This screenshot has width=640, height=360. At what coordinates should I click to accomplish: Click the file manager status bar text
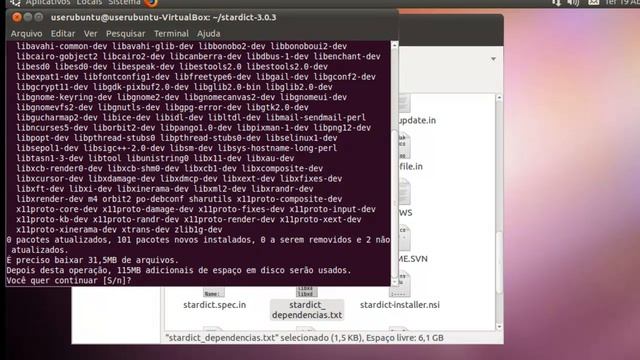(304, 338)
